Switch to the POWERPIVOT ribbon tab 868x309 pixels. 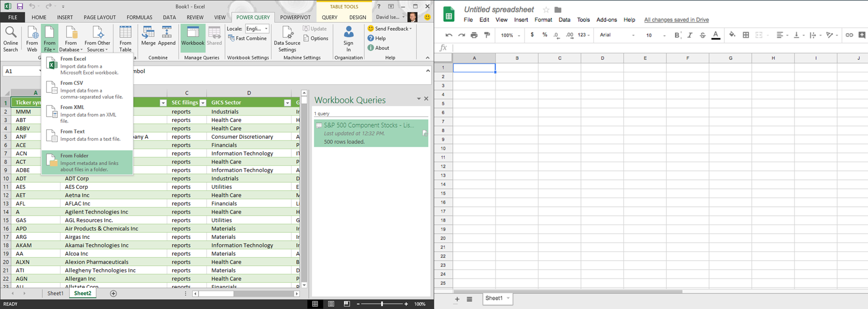pos(295,18)
